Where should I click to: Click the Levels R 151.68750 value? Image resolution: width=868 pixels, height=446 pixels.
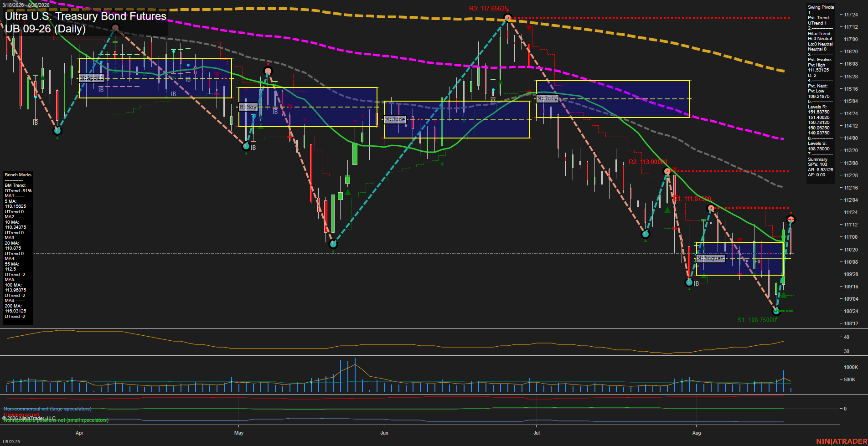click(x=819, y=112)
